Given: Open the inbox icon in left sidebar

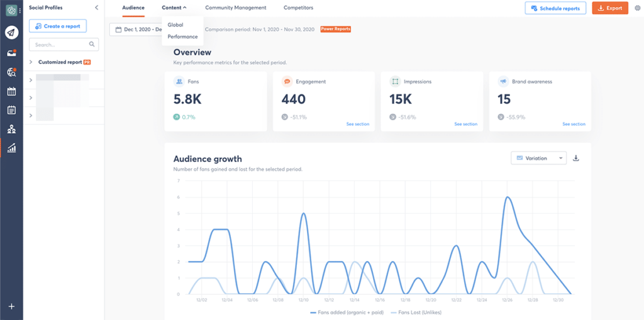Looking at the screenshot, I should pyautogui.click(x=11, y=53).
